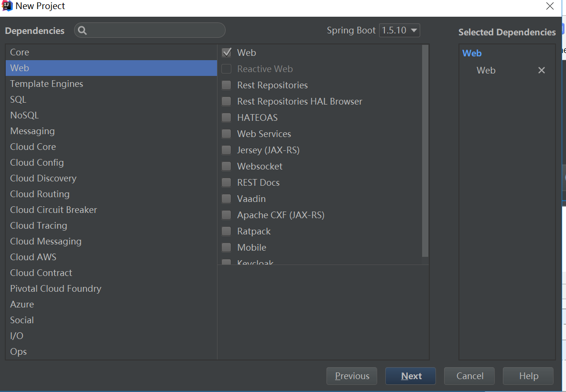Viewport: 566px width, 392px height.
Task: Enable the HATEOAS dependency
Action: 227,118
